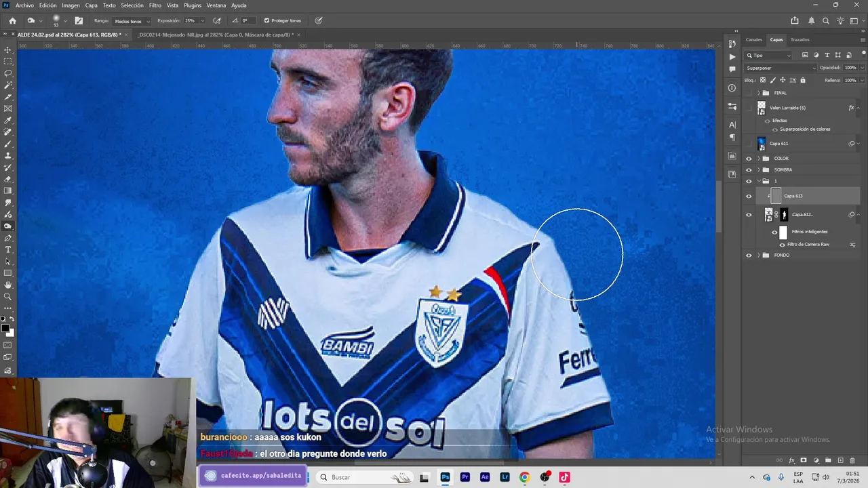The width and height of the screenshot is (868, 488).
Task: Create a new layer from panel bottom
Action: pos(841,461)
